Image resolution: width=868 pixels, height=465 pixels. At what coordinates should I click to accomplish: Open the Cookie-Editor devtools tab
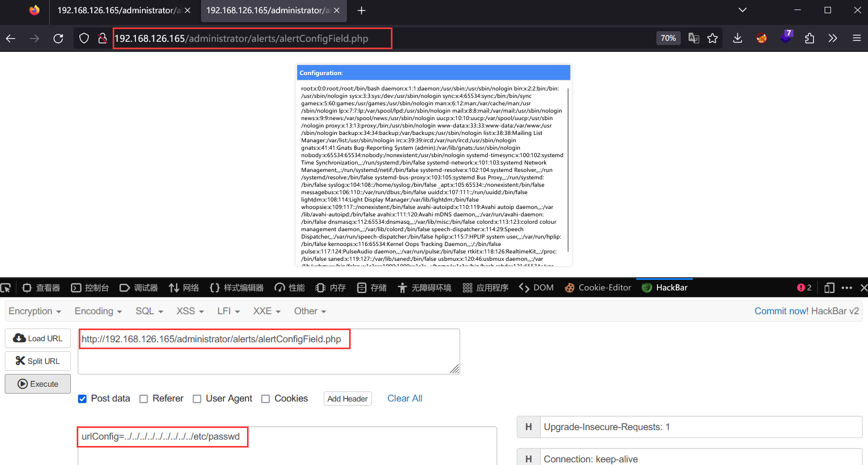598,288
